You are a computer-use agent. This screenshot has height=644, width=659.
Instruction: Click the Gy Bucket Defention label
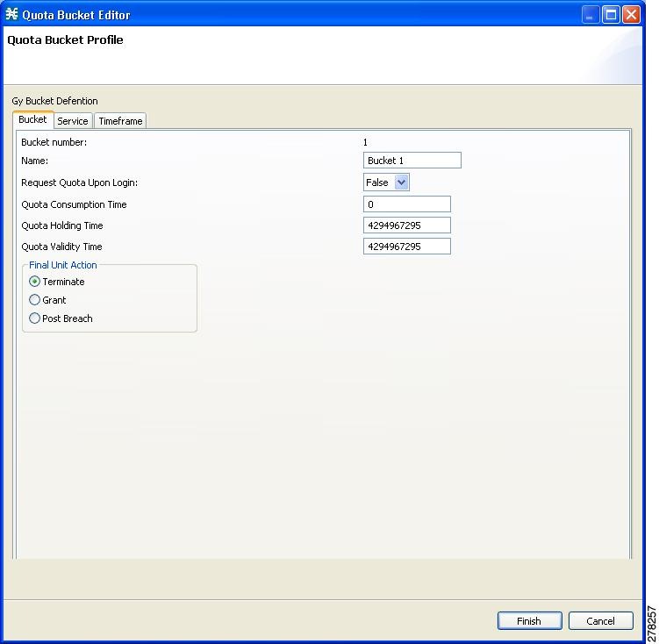(54, 101)
